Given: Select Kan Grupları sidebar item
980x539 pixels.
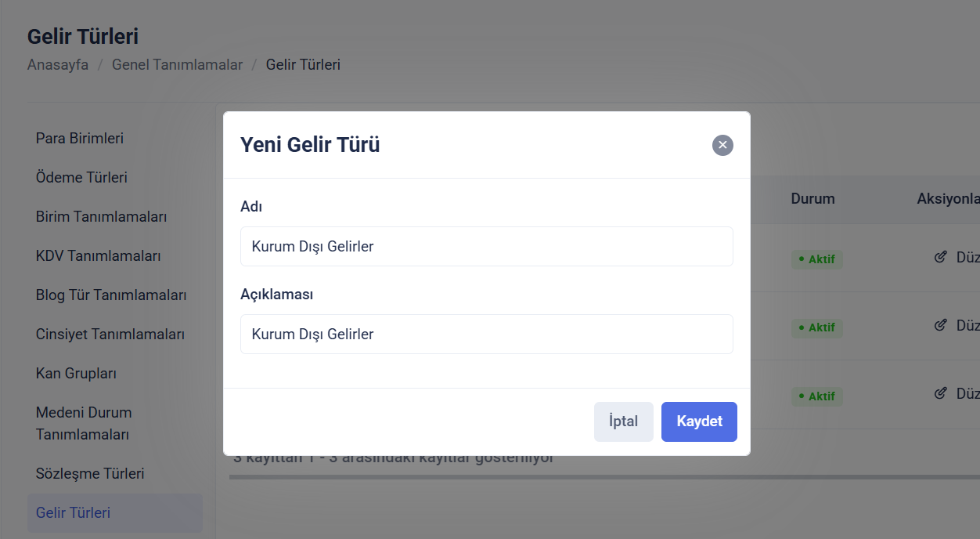Looking at the screenshot, I should pos(76,374).
